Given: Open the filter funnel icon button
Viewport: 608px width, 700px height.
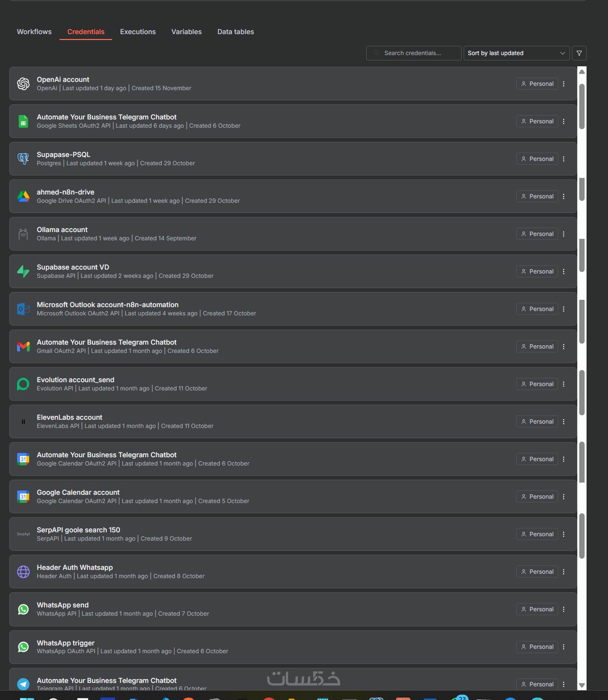Looking at the screenshot, I should (579, 53).
